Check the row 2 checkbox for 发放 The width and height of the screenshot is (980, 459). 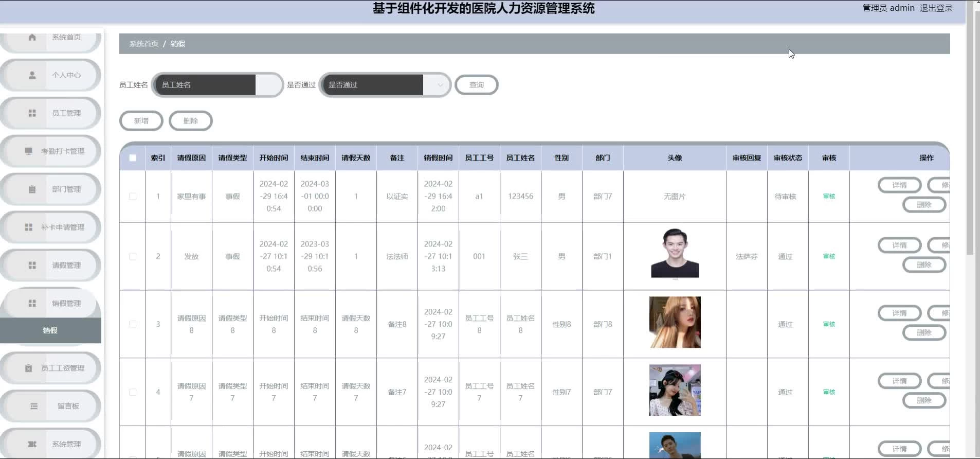pos(133,256)
